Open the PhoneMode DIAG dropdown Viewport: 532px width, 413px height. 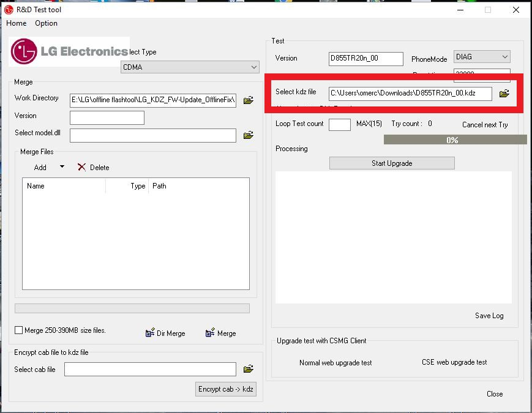point(482,57)
